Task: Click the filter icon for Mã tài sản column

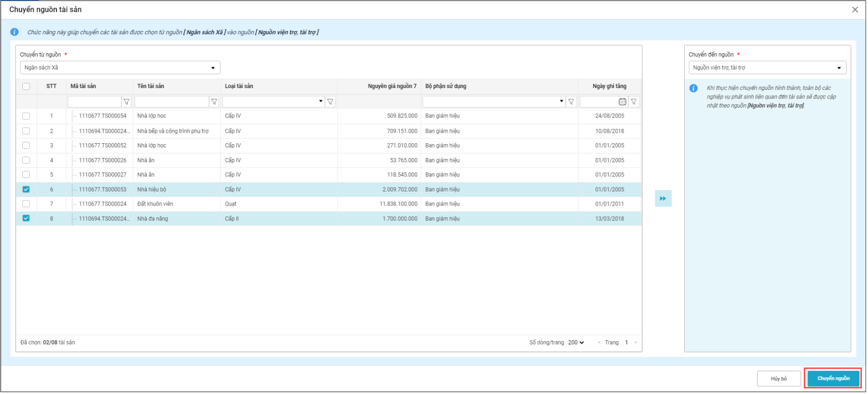Action: (126, 102)
